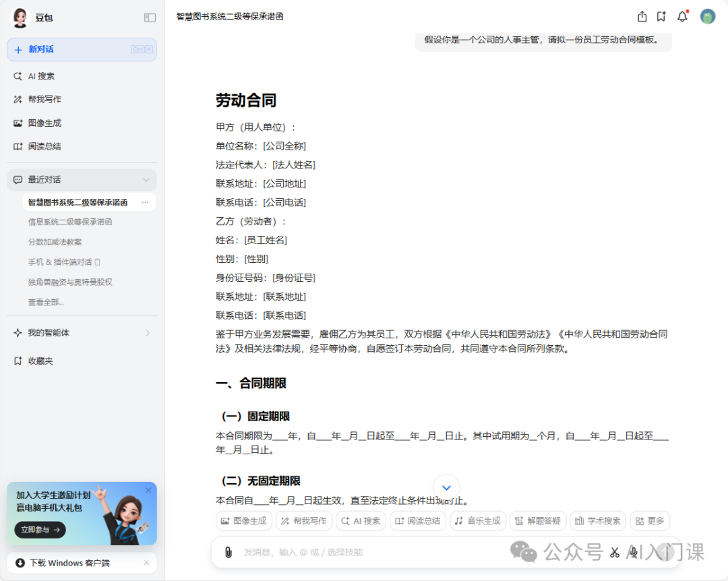Click the Doubao avatar logo
Screen dimensions: 728x581
click(20, 18)
